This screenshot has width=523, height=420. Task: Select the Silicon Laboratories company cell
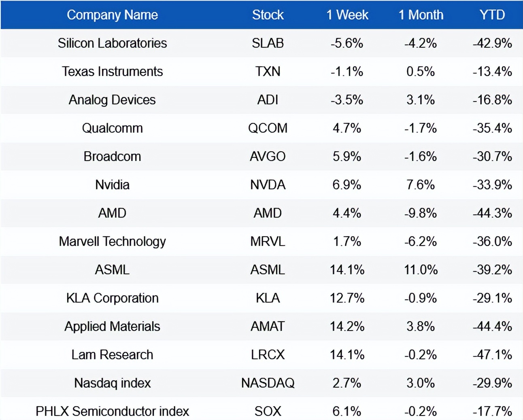pyautogui.click(x=112, y=43)
